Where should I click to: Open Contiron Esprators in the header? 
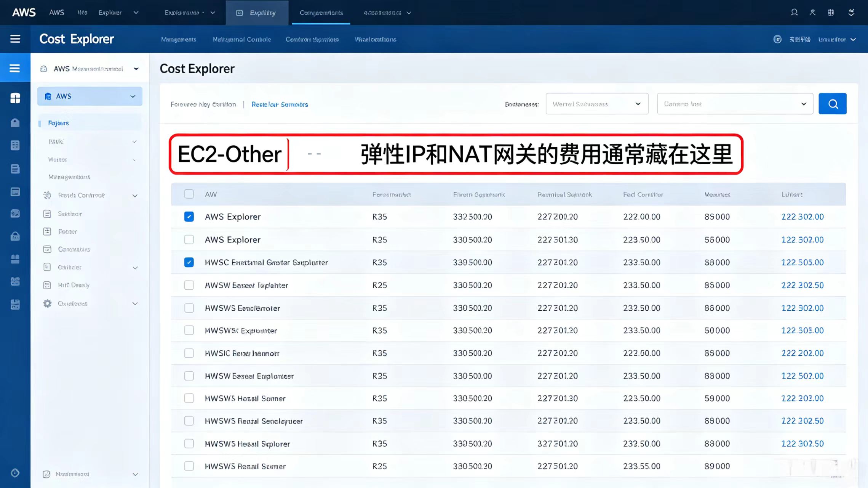coord(312,40)
